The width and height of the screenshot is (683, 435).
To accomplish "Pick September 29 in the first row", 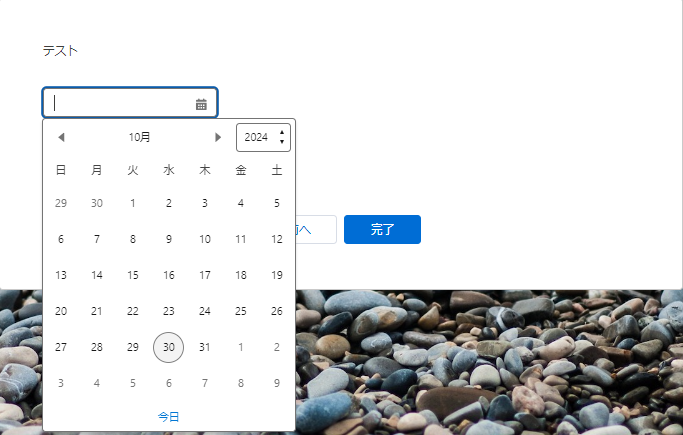I will (61, 203).
